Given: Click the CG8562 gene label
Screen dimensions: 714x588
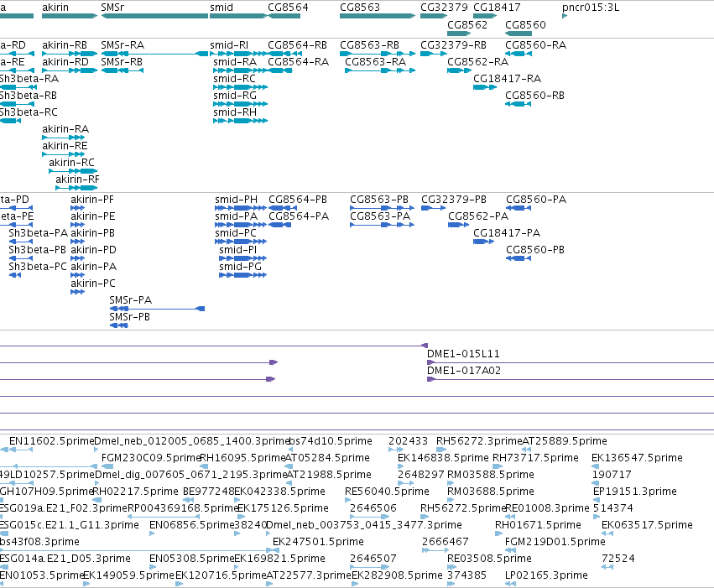Looking at the screenshot, I should 467,24.
